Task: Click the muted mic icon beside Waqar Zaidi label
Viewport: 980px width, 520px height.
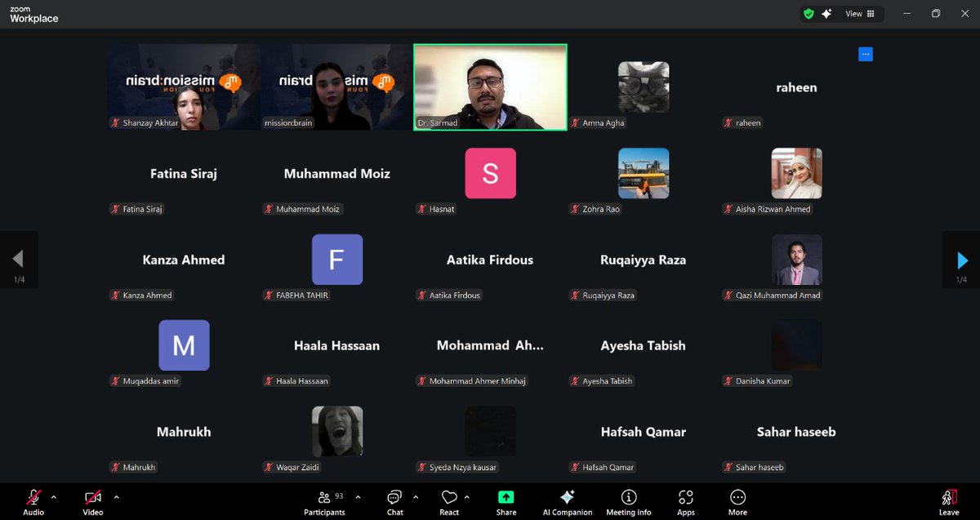Action: coord(269,467)
